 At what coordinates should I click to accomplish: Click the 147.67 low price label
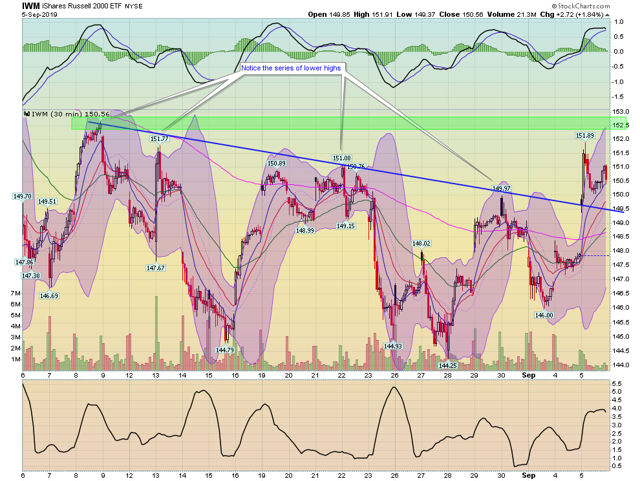[155, 268]
